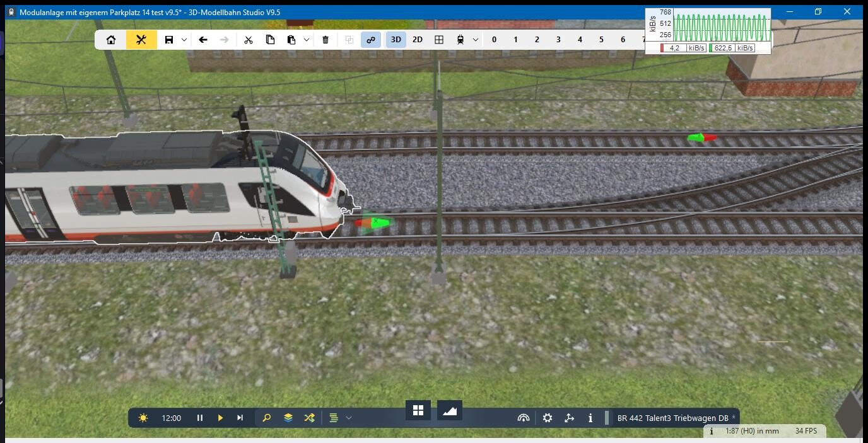Open the layers stack icon
Viewport: 868px width, 443px height.
(288, 418)
